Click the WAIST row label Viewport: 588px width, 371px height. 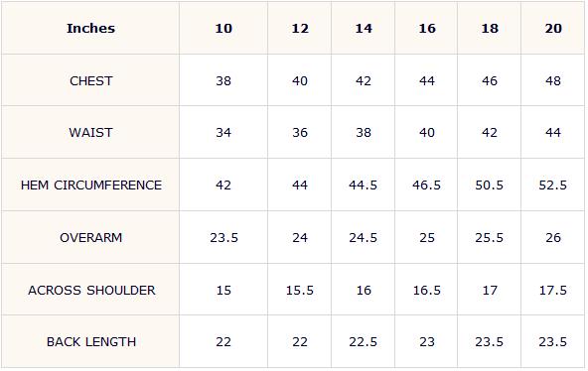(90, 133)
